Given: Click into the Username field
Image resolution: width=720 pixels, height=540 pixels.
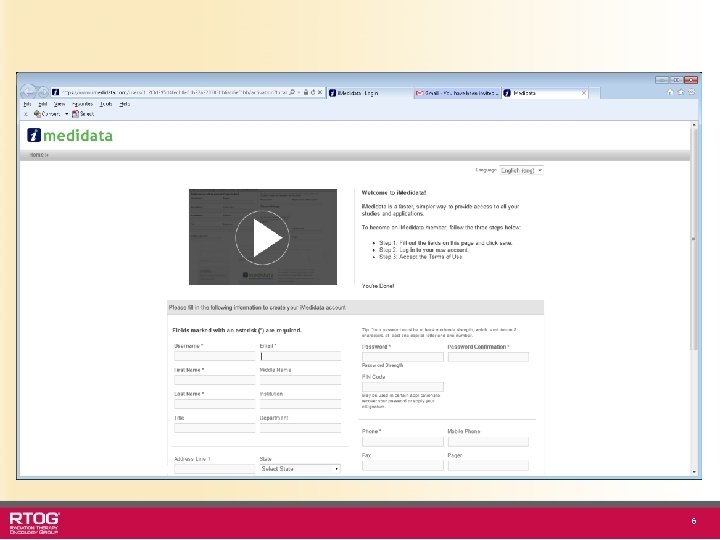Looking at the screenshot, I should (x=214, y=356).
